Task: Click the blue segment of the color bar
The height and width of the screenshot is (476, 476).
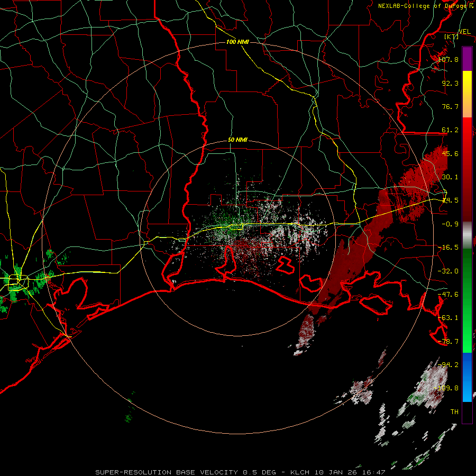Action: [x=467, y=377]
